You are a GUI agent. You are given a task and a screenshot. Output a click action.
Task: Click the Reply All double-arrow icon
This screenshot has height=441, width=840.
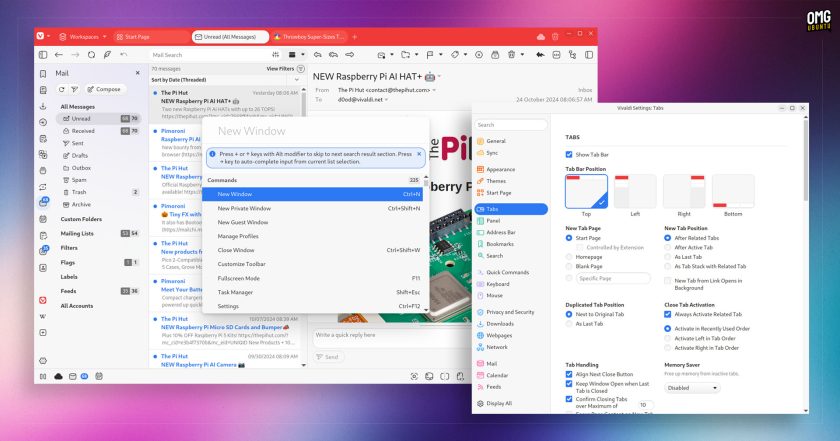[333, 55]
